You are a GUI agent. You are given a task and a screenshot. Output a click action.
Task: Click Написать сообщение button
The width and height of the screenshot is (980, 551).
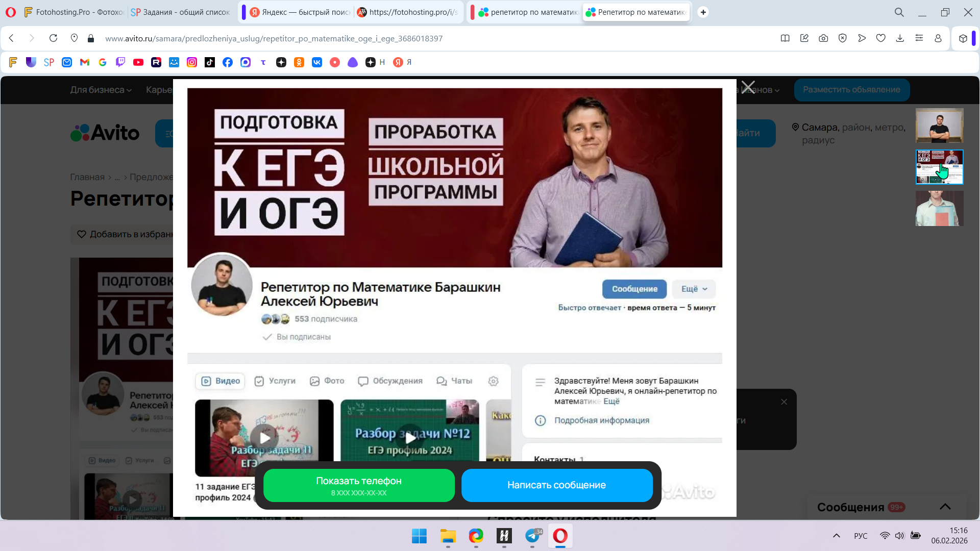point(556,486)
